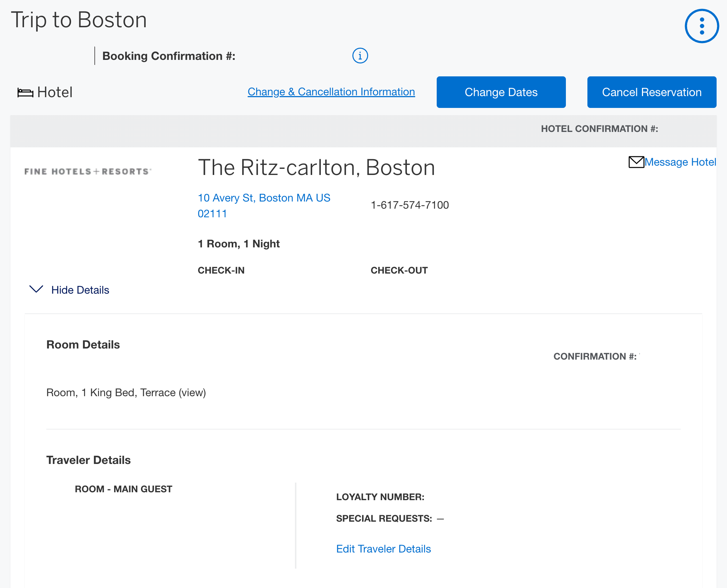Image resolution: width=727 pixels, height=588 pixels.
Task: Open Change & Cancellation Information link
Action: coord(331,92)
